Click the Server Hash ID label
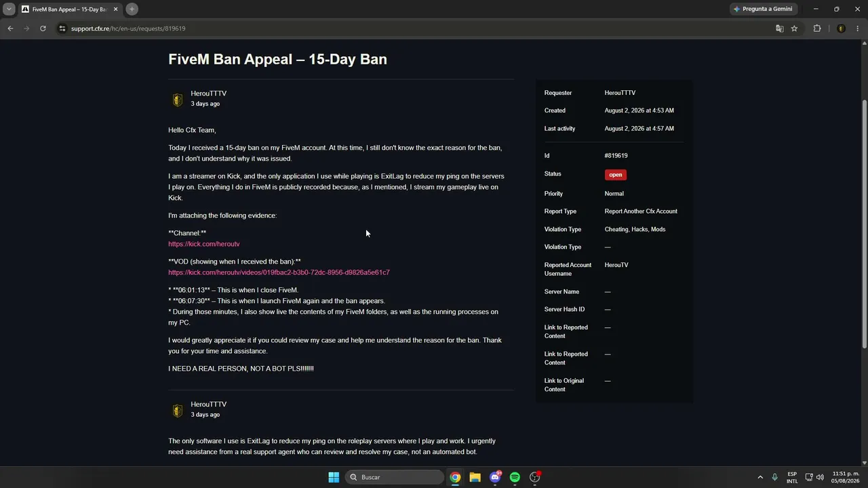 [564, 309]
